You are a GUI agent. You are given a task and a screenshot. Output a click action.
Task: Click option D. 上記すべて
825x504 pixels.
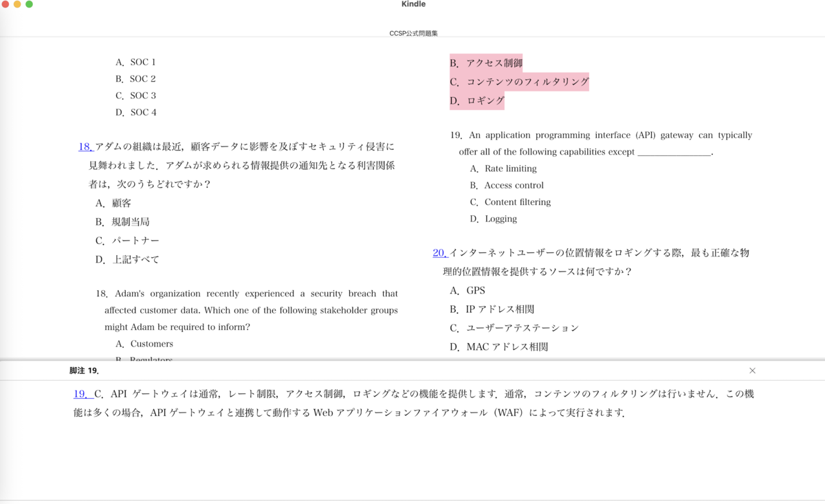[127, 259]
